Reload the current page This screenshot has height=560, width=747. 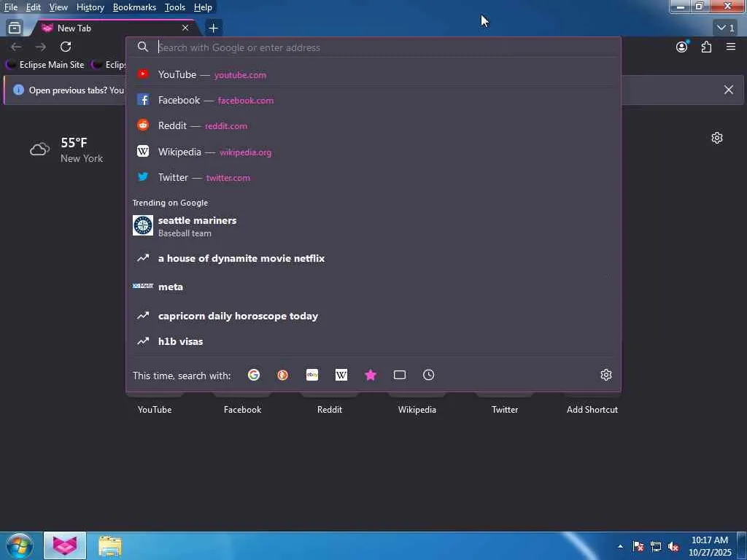pos(66,47)
